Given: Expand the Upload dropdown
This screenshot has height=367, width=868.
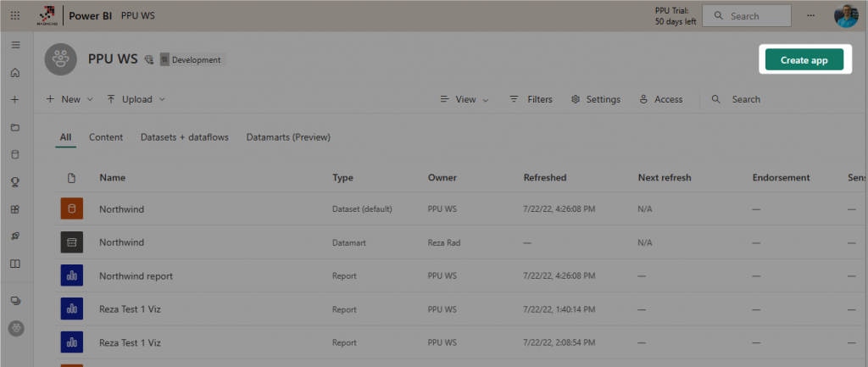Looking at the screenshot, I should click(x=136, y=99).
